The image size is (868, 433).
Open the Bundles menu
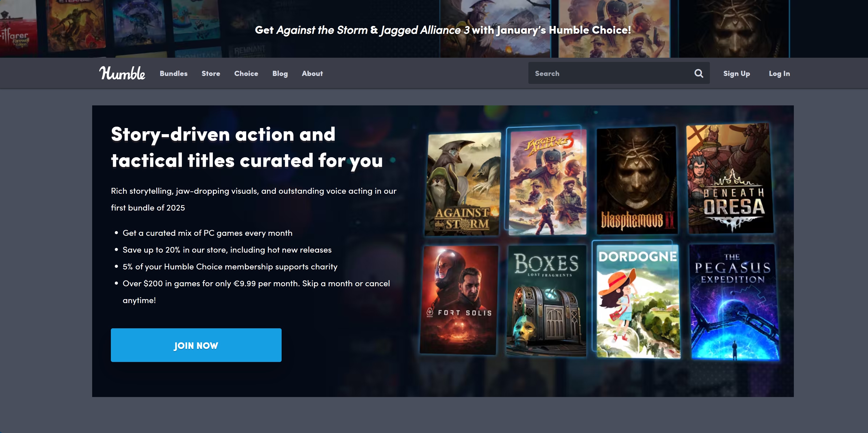click(x=174, y=73)
